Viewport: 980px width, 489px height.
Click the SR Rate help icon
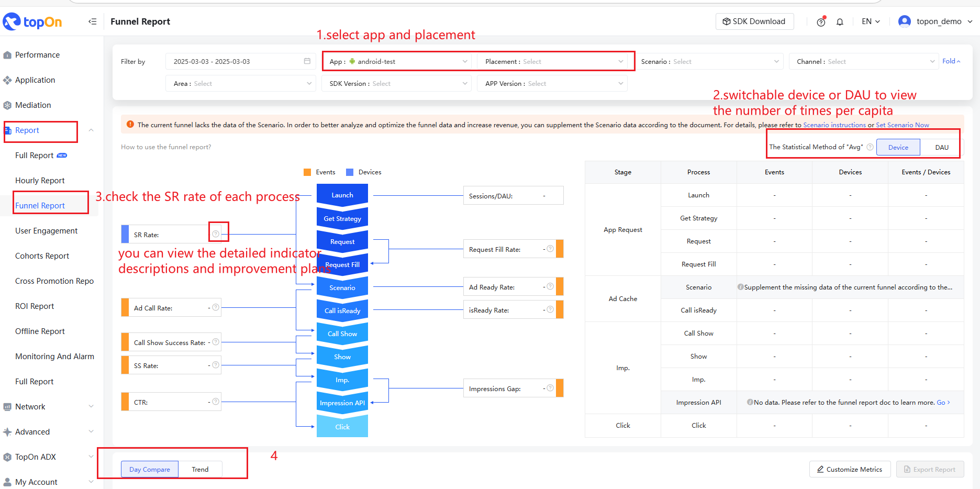coord(216,234)
